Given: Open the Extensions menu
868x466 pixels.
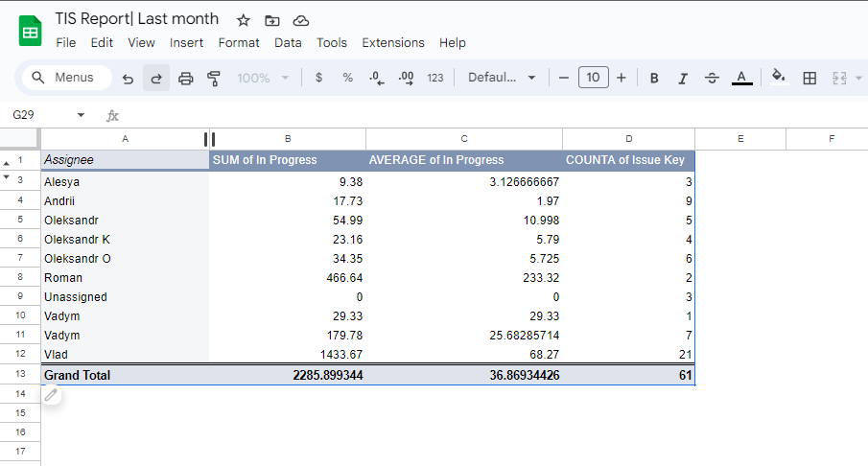Looking at the screenshot, I should [x=392, y=42].
